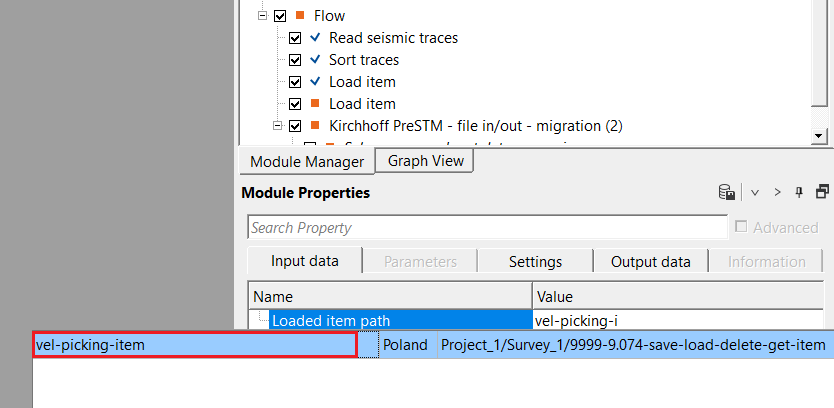834x408 pixels.
Task: Click the right arrow icon in Module Properties
Action: point(777,192)
